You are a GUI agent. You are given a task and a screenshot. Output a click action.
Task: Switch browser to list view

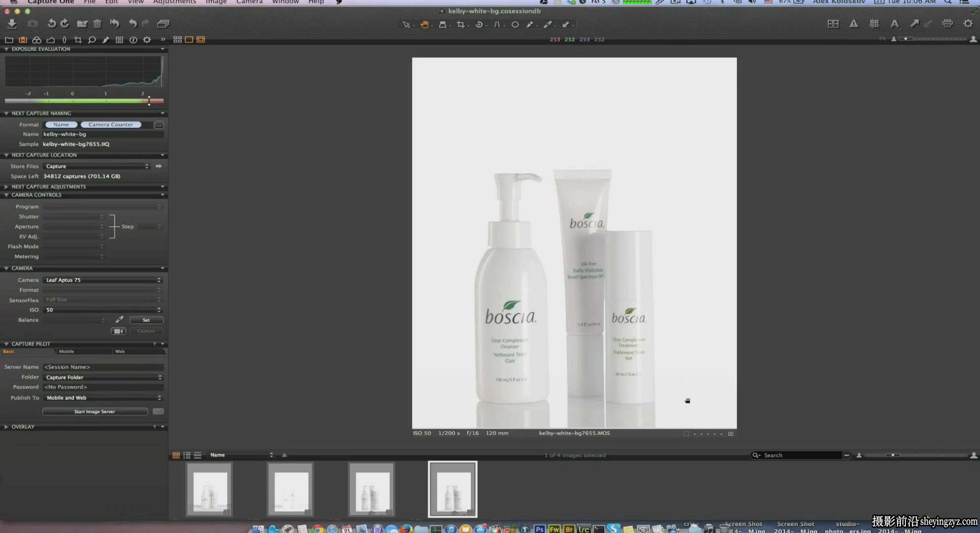[x=187, y=455]
